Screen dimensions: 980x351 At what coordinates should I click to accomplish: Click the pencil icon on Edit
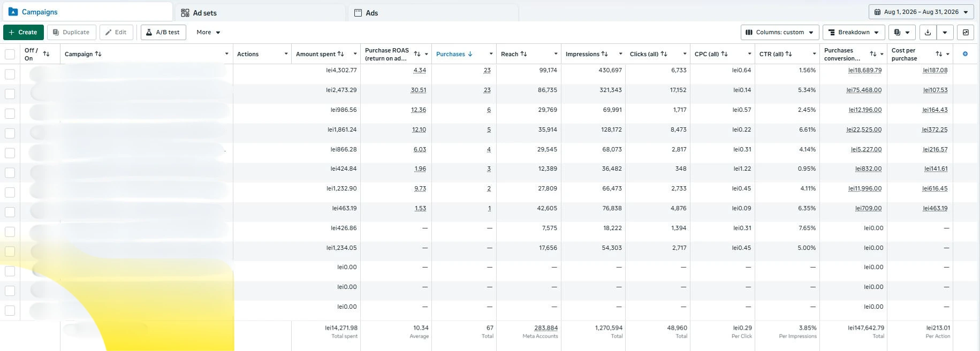click(x=108, y=33)
